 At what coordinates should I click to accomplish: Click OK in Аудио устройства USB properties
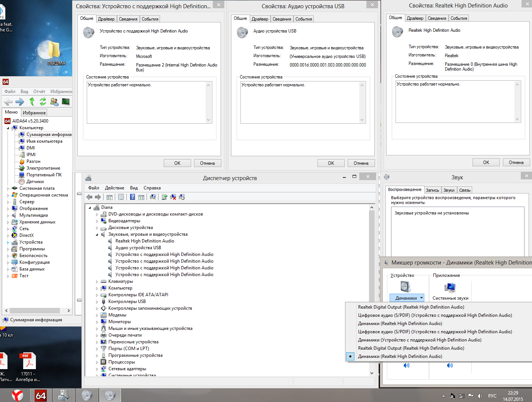(331, 163)
